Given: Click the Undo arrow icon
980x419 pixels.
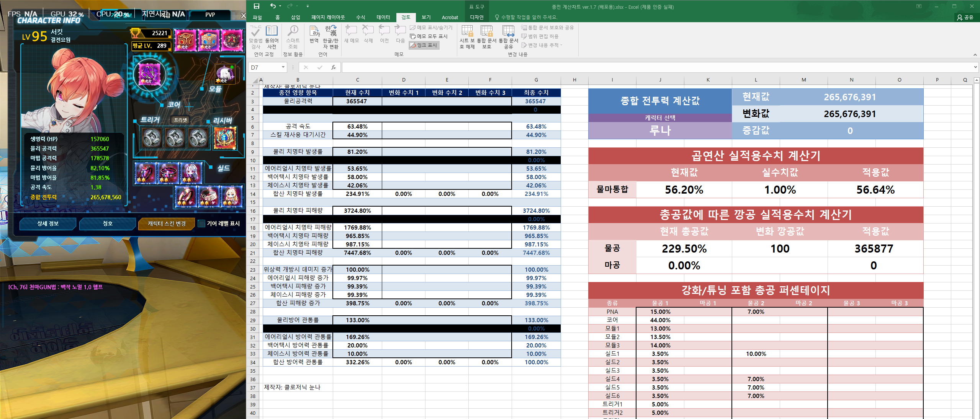Looking at the screenshot, I should pos(273,6).
